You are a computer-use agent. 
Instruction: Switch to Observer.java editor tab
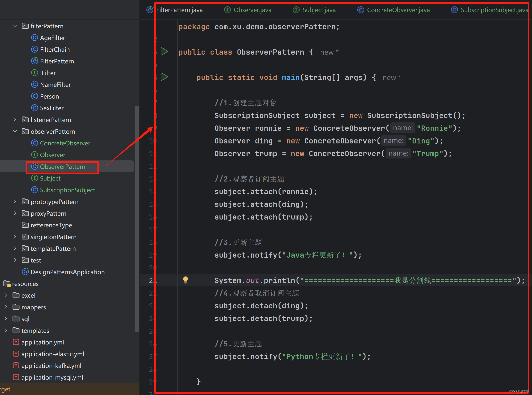point(252,10)
